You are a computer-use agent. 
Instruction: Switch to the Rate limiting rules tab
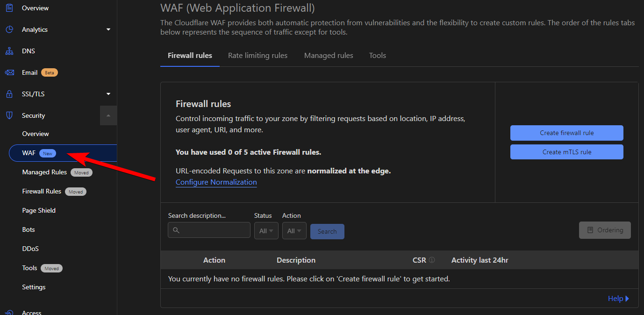tap(258, 55)
